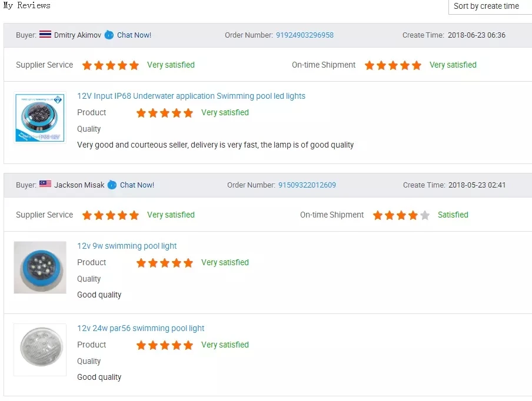Click the IP68 underwater light thumbnail
Image resolution: width=532 pixels, height=401 pixels.
click(40, 118)
